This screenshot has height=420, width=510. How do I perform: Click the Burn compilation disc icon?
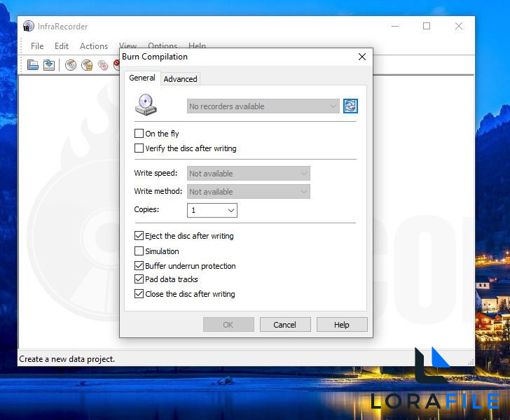[x=71, y=65]
